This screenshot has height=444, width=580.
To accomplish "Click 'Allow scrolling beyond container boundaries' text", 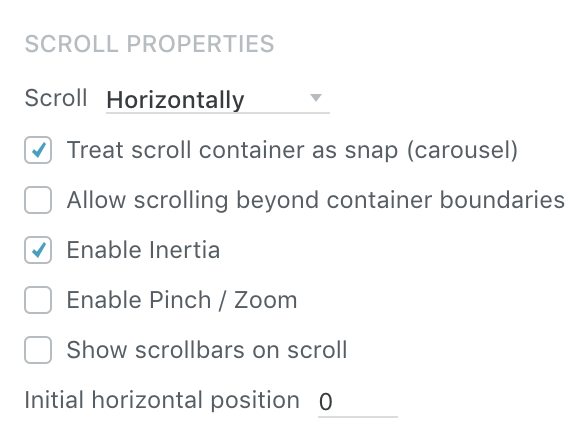I will click(316, 201).
